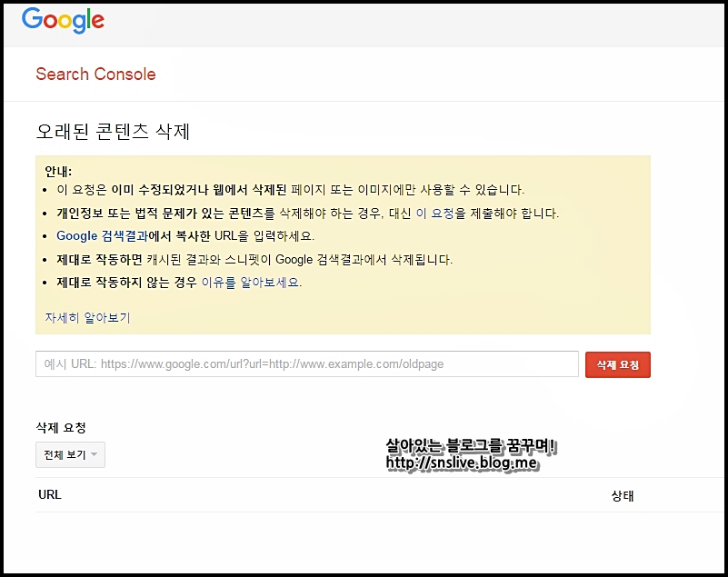The width and height of the screenshot is (728, 577).
Task: Open the 'Google 검색결과' link
Action: coord(102,236)
